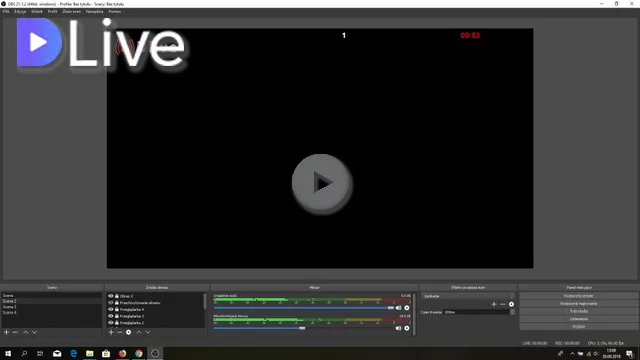
Task: Move selected scene down
Action: click(x=34, y=332)
